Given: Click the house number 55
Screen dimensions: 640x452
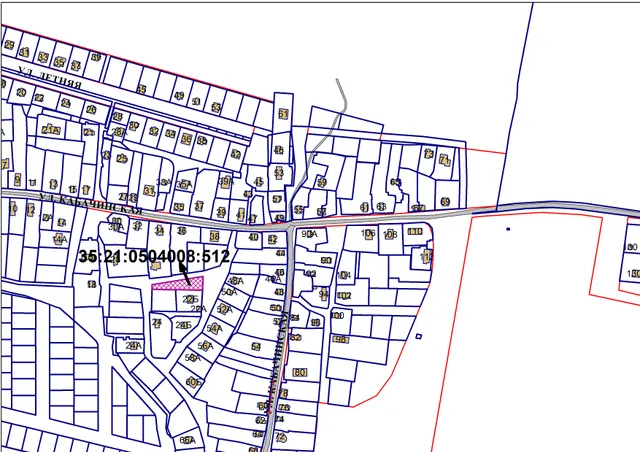Looking at the screenshot, I should 298,210.
